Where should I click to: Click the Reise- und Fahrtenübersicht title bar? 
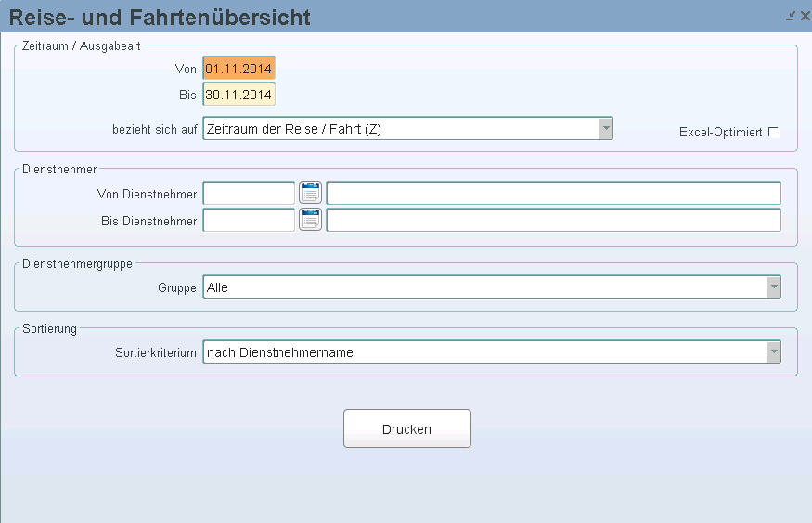point(393,17)
